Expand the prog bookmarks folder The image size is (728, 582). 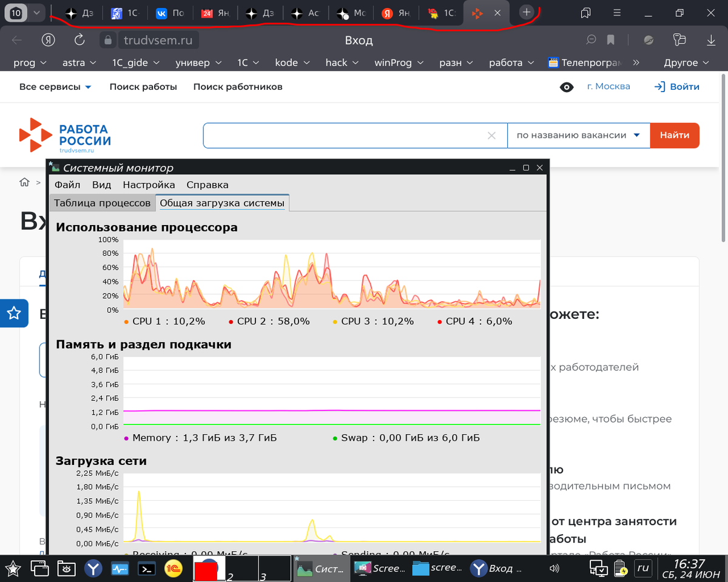tap(30, 62)
